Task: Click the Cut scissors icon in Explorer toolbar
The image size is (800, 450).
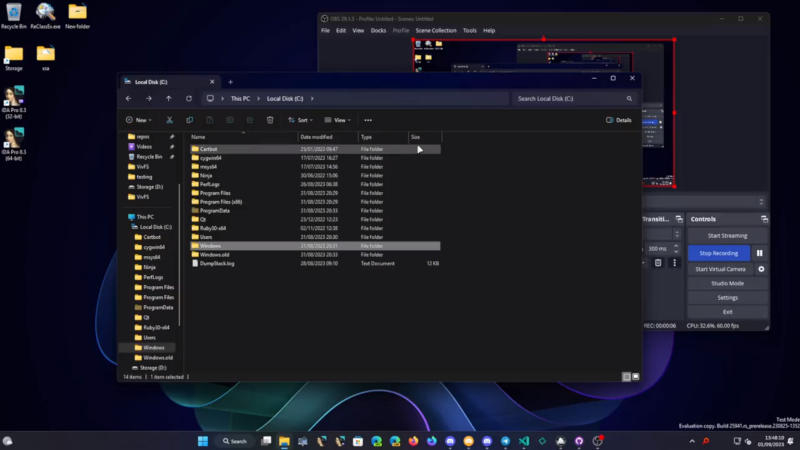Action: [x=171, y=120]
